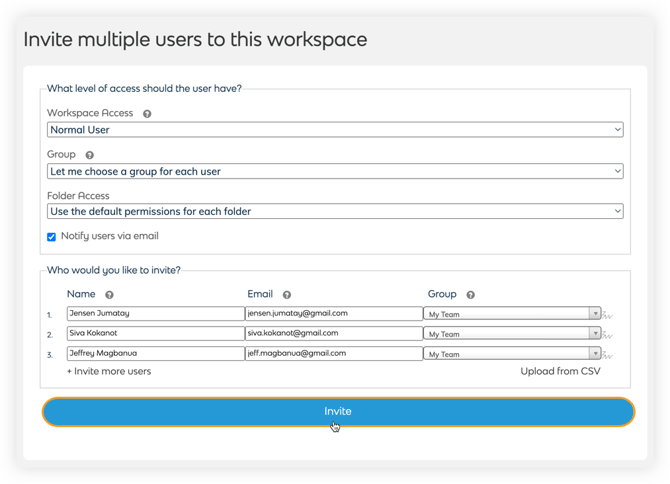Click the "Invite multiple users to this workspace" heading

[195, 40]
